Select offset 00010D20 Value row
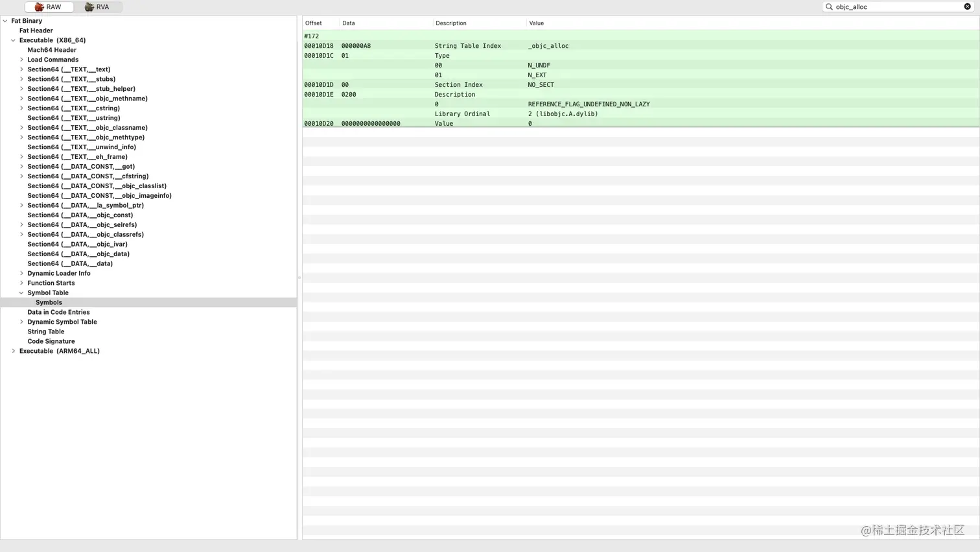The width and height of the screenshot is (980, 552). pos(640,124)
